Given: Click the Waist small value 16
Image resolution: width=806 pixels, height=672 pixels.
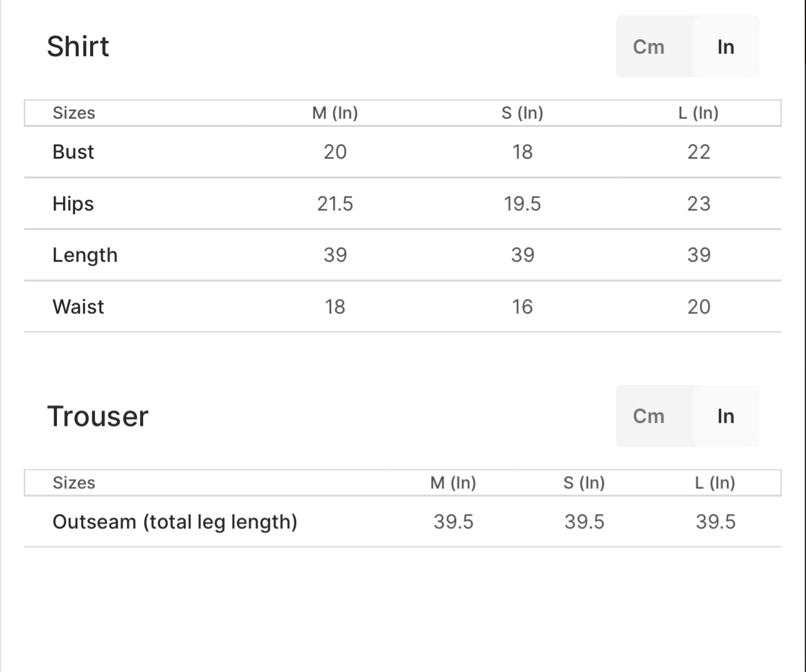Looking at the screenshot, I should (x=522, y=307).
